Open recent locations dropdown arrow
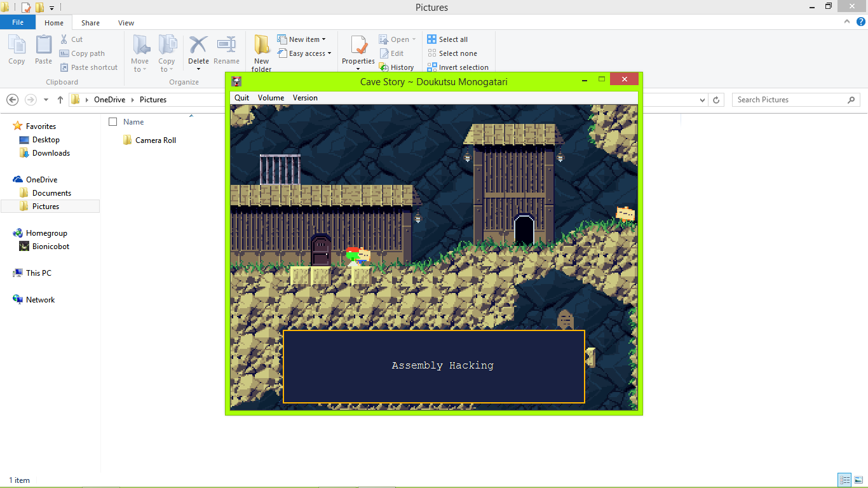The image size is (868, 488). tap(46, 100)
